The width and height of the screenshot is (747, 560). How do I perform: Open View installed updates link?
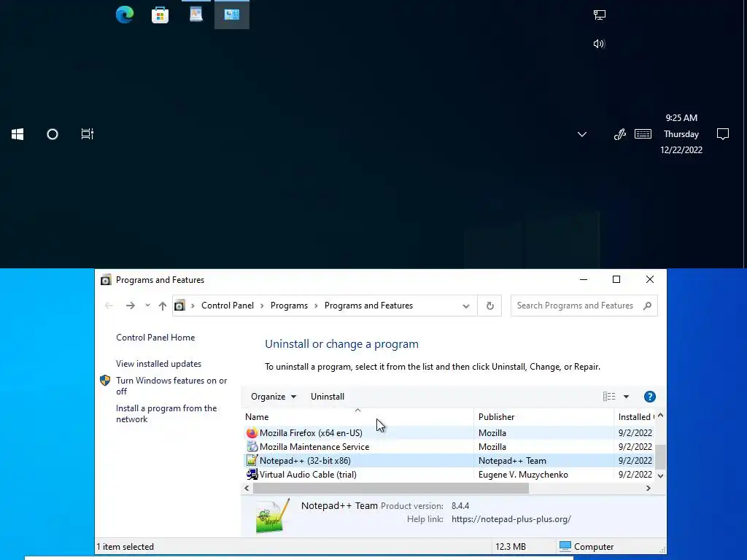[x=158, y=364]
